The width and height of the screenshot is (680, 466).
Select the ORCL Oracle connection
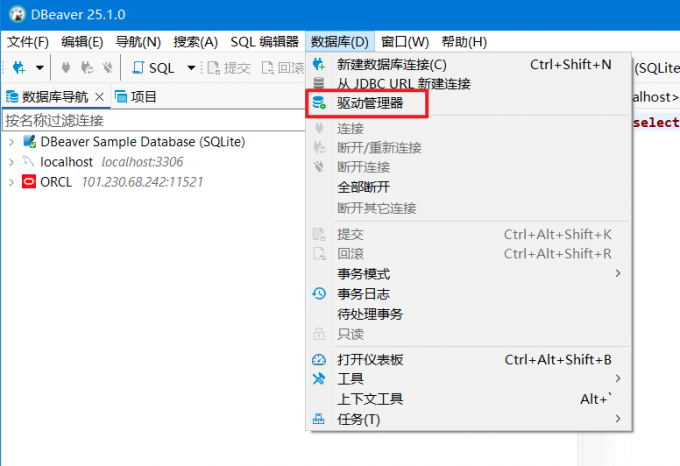coord(121,182)
